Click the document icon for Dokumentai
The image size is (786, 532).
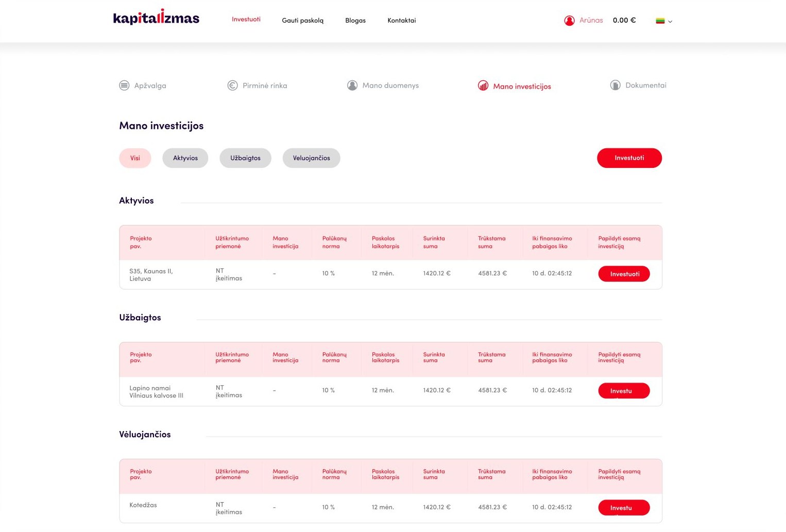pyautogui.click(x=615, y=85)
